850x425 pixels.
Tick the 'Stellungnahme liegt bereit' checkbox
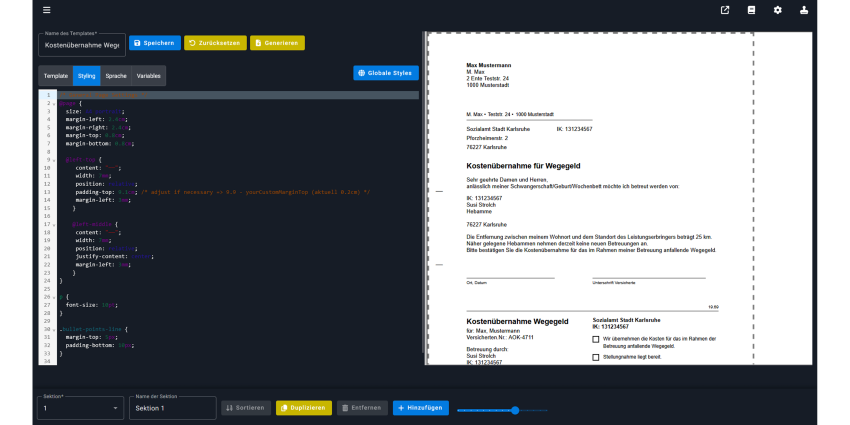click(x=596, y=357)
